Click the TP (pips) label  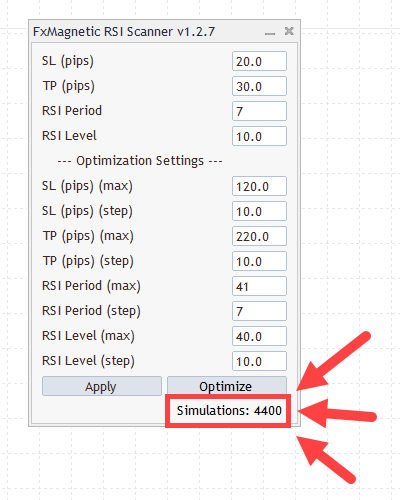click(68, 86)
